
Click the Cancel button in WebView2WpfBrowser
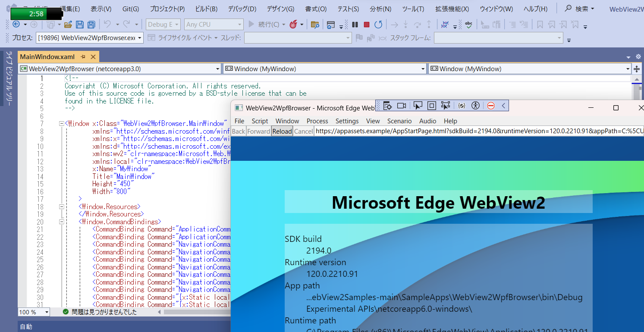click(304, 131)
